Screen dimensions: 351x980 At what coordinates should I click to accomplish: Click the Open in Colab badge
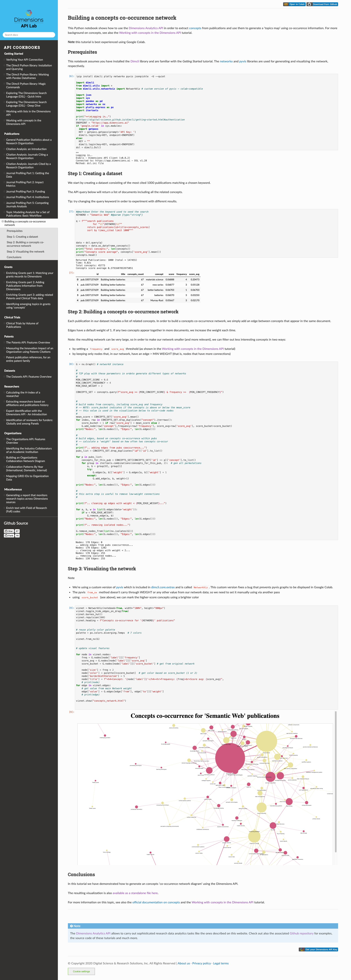point(294,4)
